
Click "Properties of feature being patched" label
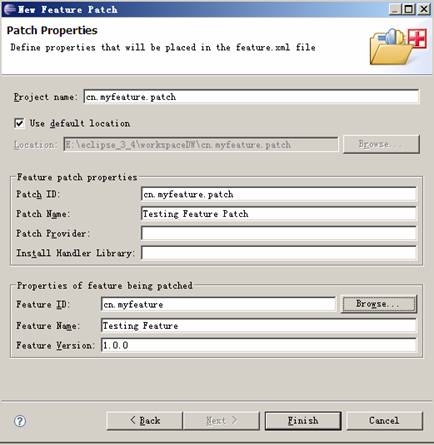click(x=105, y=286)
